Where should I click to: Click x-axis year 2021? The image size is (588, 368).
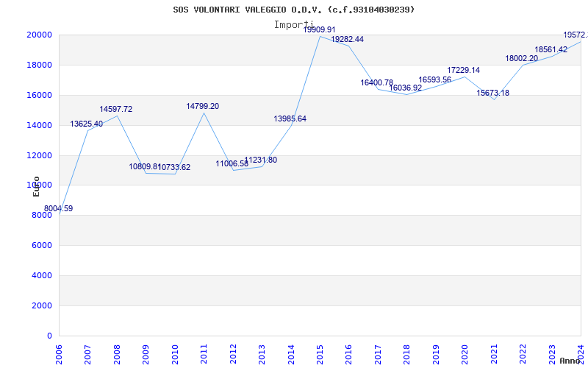494,355
